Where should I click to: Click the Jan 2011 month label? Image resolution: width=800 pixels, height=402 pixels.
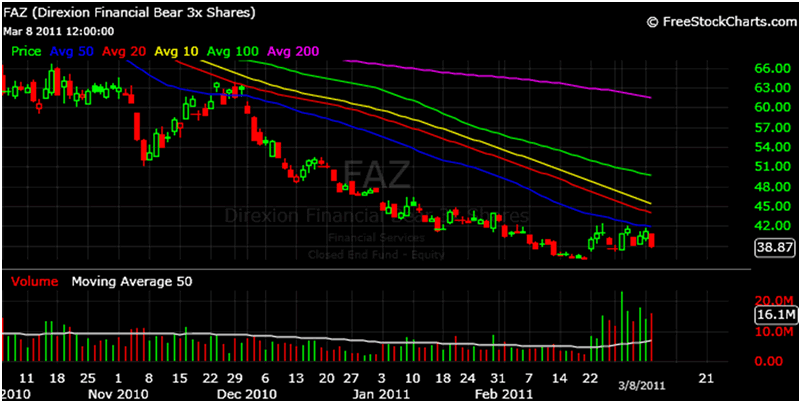pyautogui.click(x=380, y=394)
